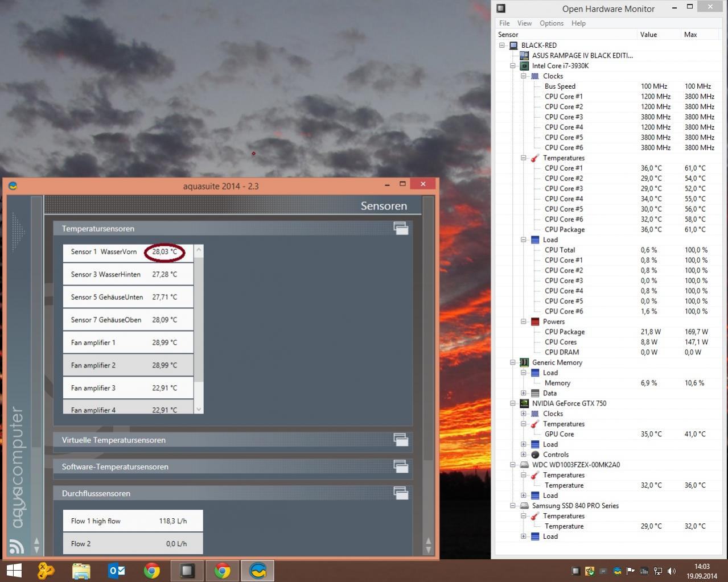Screen dimensions: 728x582
Task: Click the aquasuite RSS feed icon
Action: (17, 546)
